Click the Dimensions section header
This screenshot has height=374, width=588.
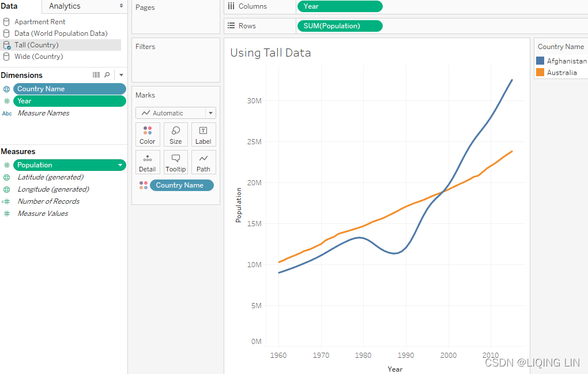pyautogui.click(x=21, y=75)
